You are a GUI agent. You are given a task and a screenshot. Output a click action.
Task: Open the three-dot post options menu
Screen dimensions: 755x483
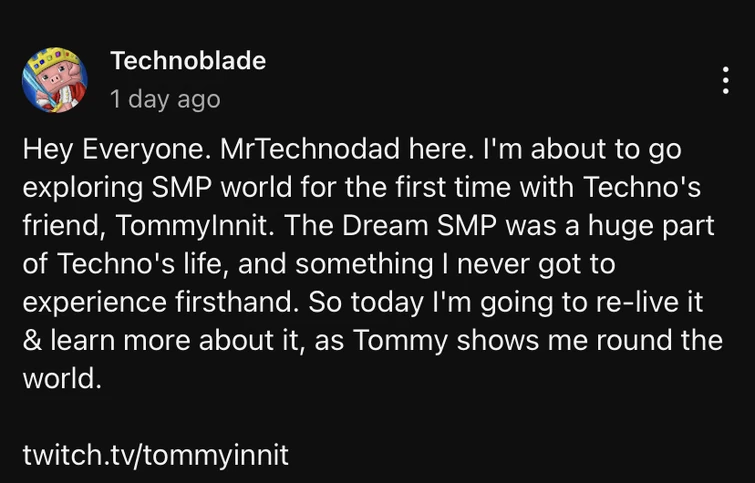pyautogui.click(x=726, y=80)
